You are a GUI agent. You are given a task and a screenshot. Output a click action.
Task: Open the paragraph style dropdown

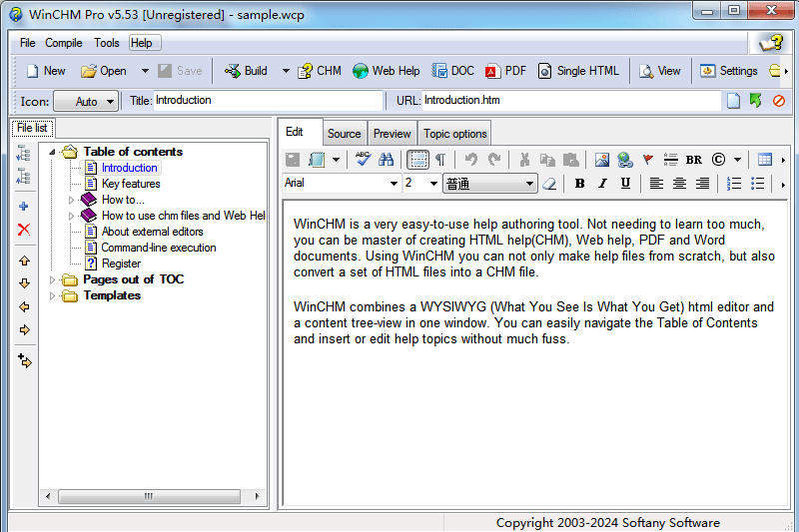[530, 184]
